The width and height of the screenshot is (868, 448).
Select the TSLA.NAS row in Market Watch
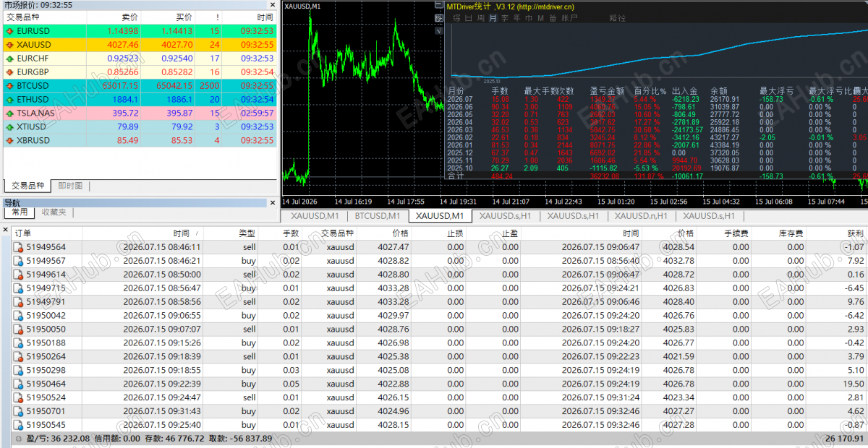[140, 113]
